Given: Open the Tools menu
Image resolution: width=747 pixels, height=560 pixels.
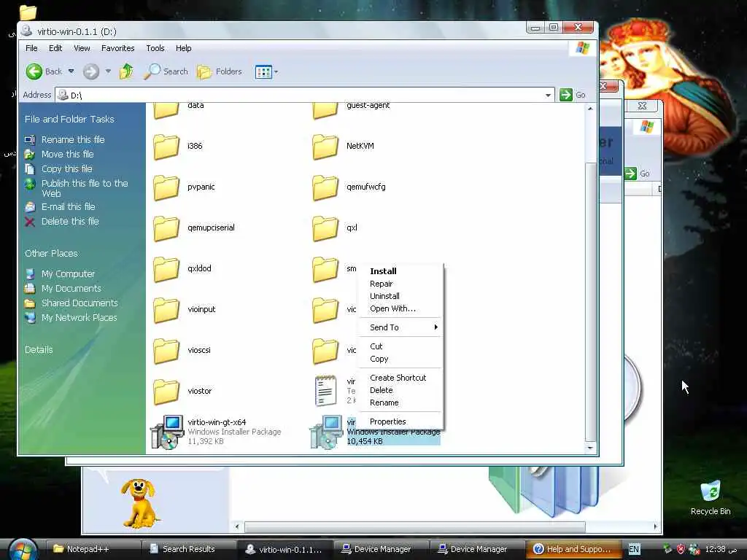Looking at the screenshot, I should pos(155,48).
